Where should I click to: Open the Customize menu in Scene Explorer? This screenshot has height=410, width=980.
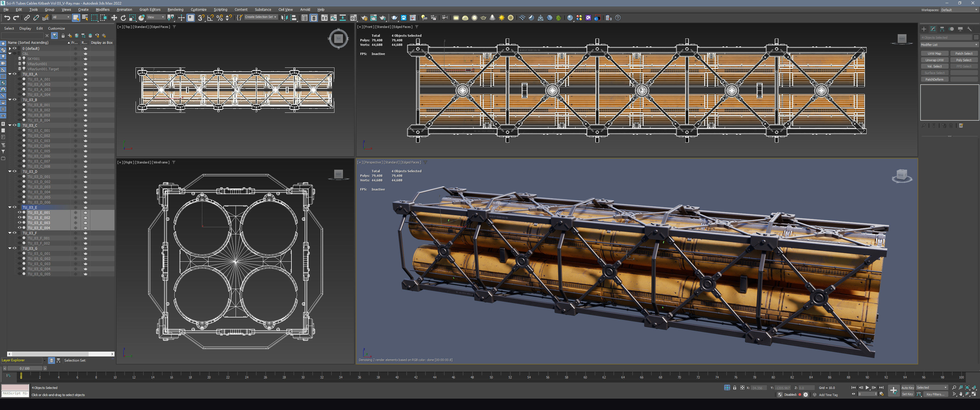tap(56, 28)
